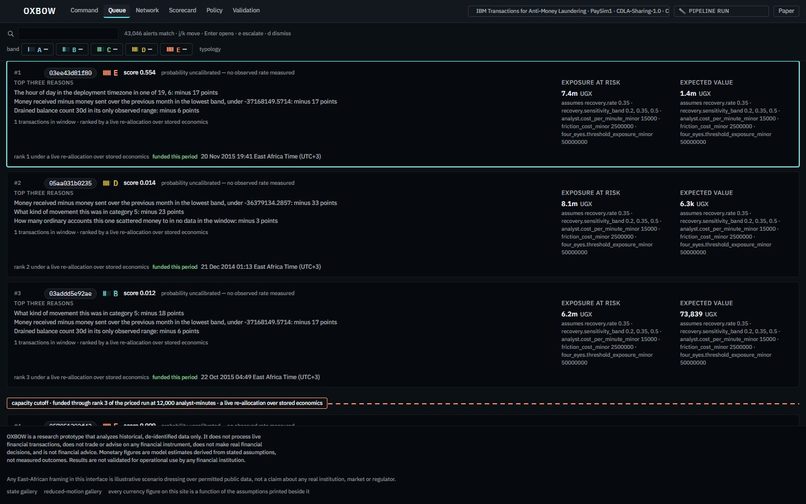
Task: Select the Queue tab
Action: click(x=117, y=10)
